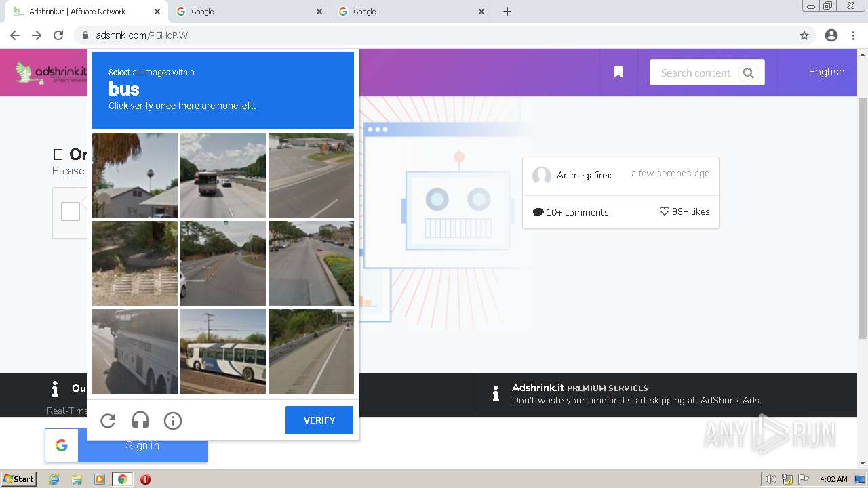This screenshot has height=488, width=868.
Task: Open media player from taskbar
Action: (100, 479)
